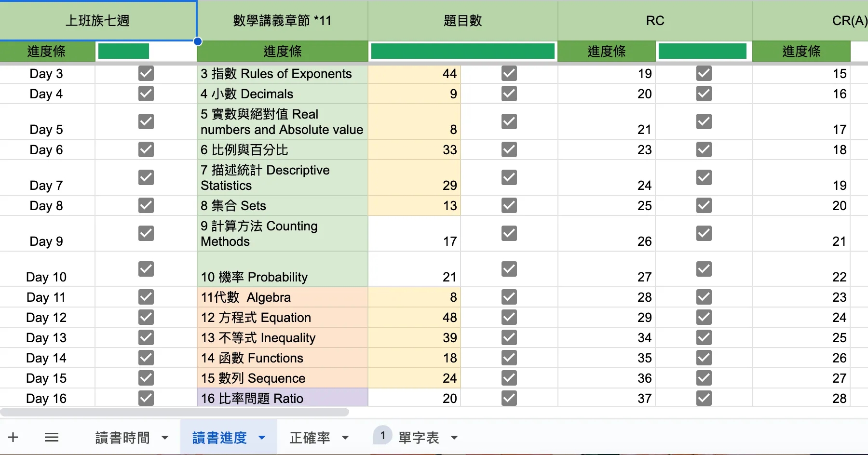Uncheck the Day 3 checkbox

coord(146,74)
